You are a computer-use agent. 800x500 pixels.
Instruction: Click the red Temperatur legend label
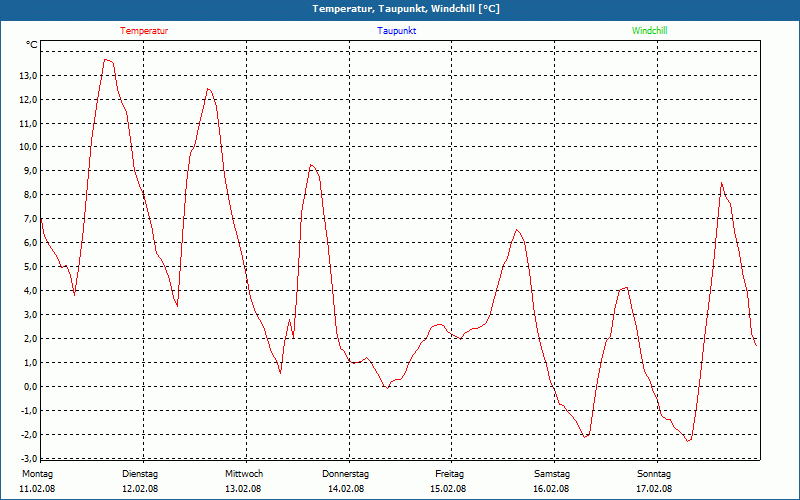(x=144, y=31)
